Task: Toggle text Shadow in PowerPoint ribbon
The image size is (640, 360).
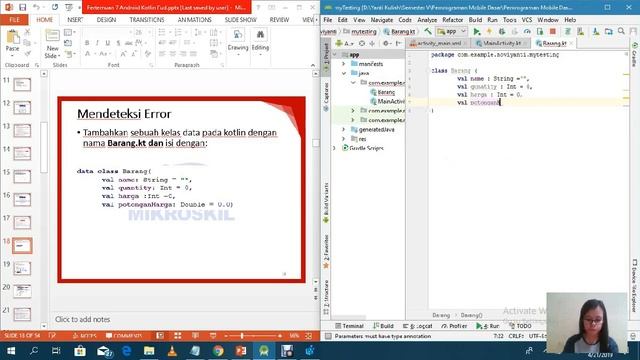Action: (118, 43)
